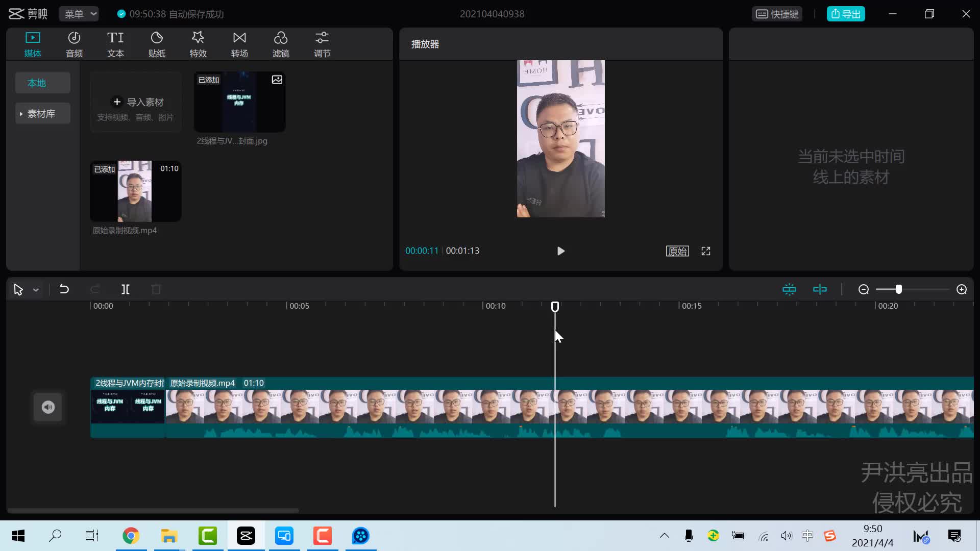Open the Filters (滤镜) panel

[x=281, y=44]
